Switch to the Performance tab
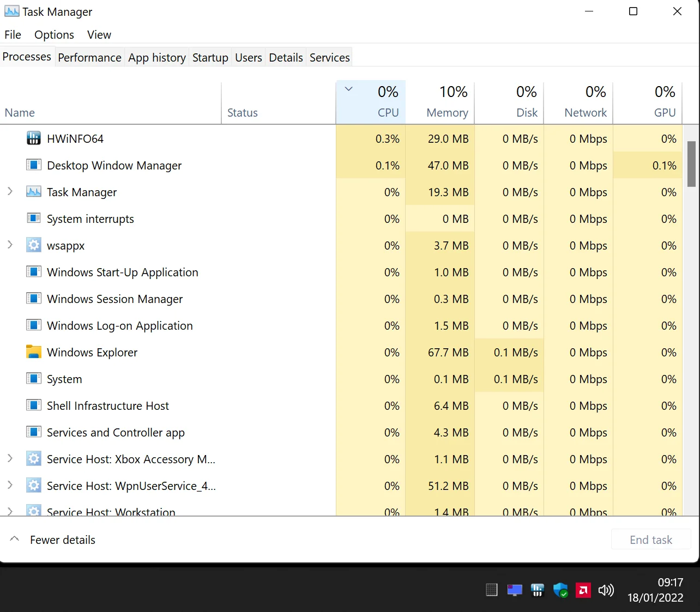This screenshot has width=700, height=612. click(x=89, y=58)
